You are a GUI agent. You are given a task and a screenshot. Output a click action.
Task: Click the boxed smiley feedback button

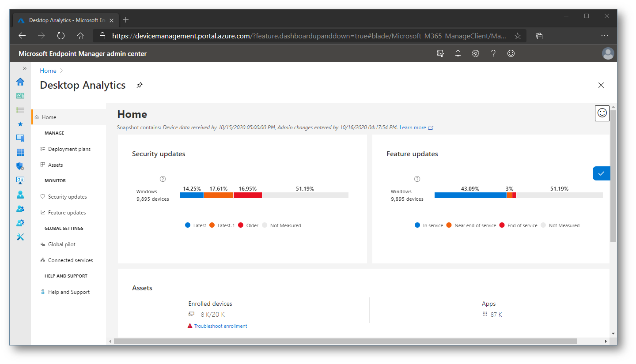602,113
